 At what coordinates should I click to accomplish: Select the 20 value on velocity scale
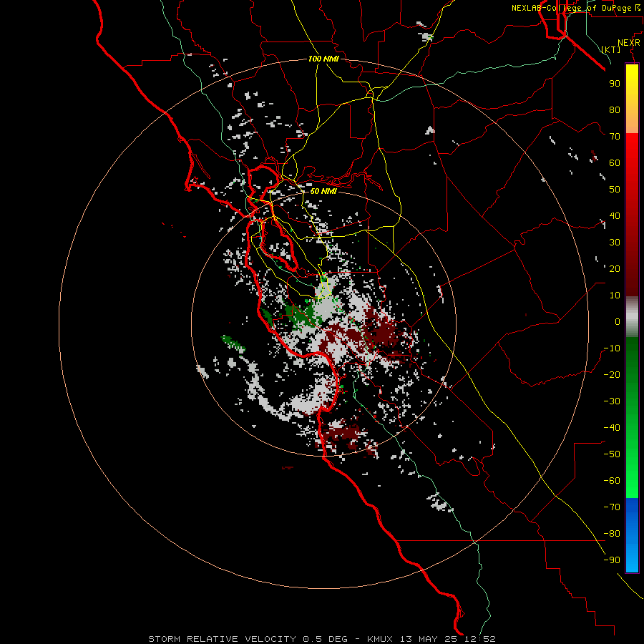[x=615, y=269]
